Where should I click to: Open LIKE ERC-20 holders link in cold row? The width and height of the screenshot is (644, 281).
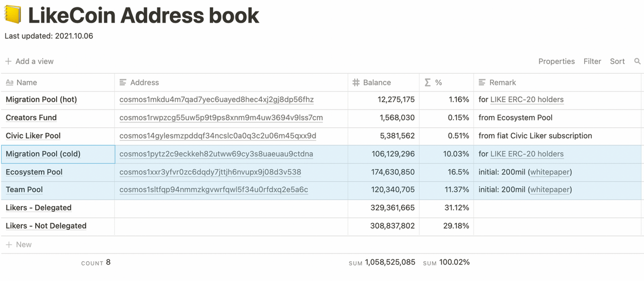pyautogui.click(x=527, y=154)
